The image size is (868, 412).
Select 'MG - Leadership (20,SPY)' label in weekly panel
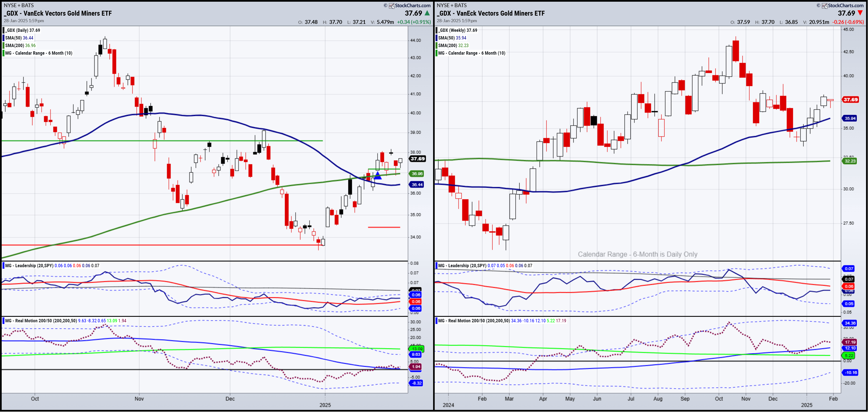[x=462, y=266]
